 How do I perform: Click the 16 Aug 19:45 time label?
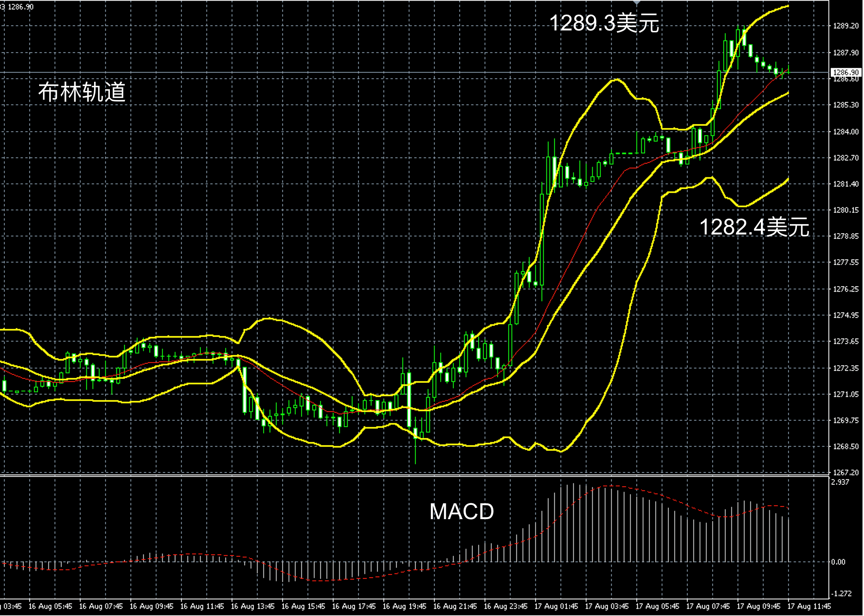point(404,606)
